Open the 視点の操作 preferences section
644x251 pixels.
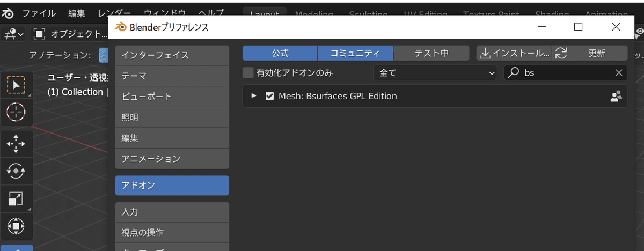pos(172,233)
